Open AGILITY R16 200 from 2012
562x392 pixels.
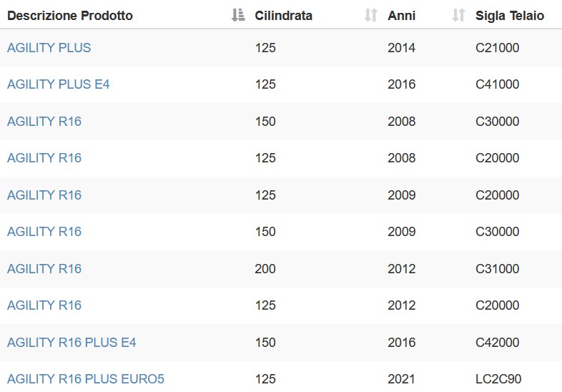[x=44, y=269]
